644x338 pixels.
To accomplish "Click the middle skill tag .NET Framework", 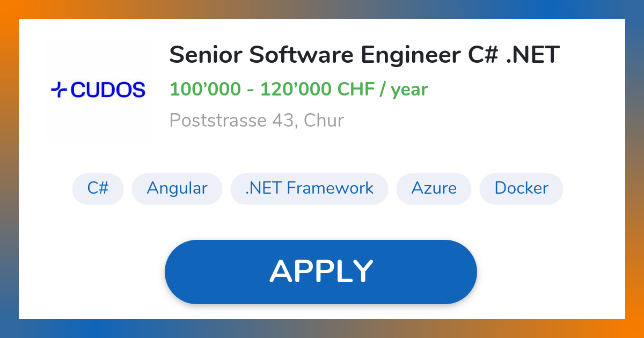I will (x=309, y=188).
